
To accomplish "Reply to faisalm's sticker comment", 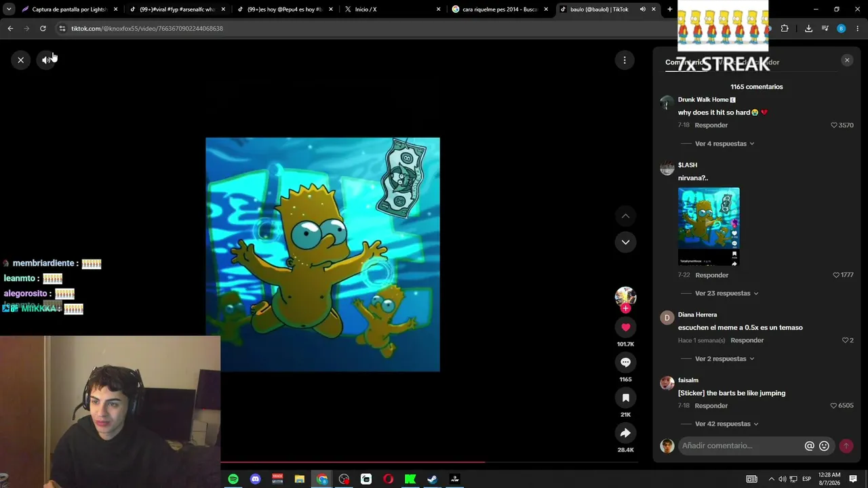I will (711, 406).
